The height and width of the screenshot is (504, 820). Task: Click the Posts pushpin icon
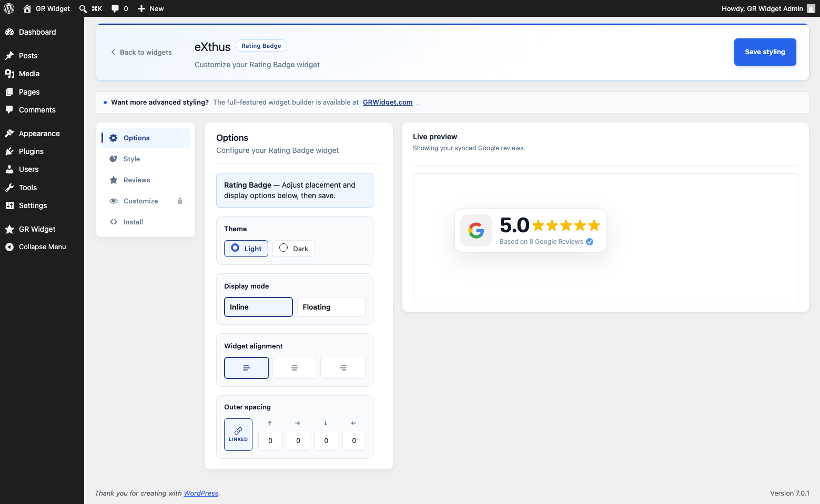[9, 56]
